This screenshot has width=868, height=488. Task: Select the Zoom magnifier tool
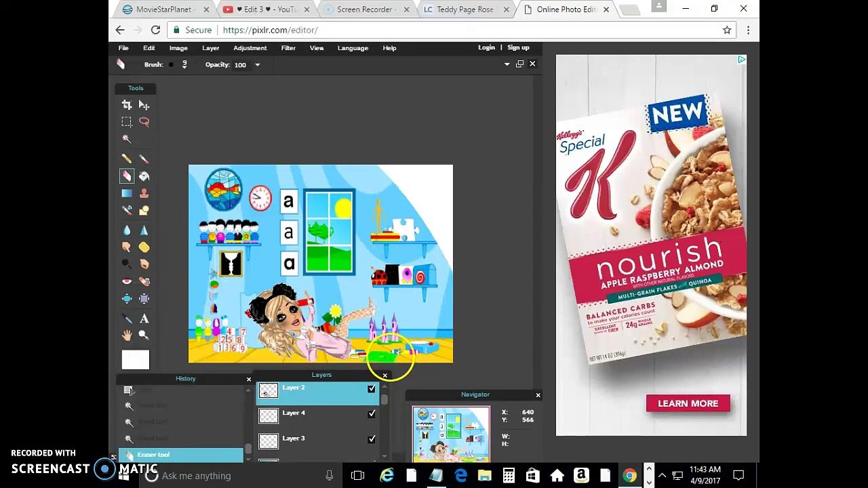[x=144, y=335]
